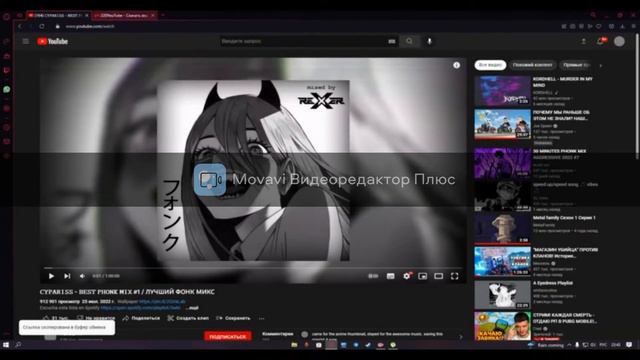Open more actions three-dot menu
The image size is (640, 360).
(262, 318)
